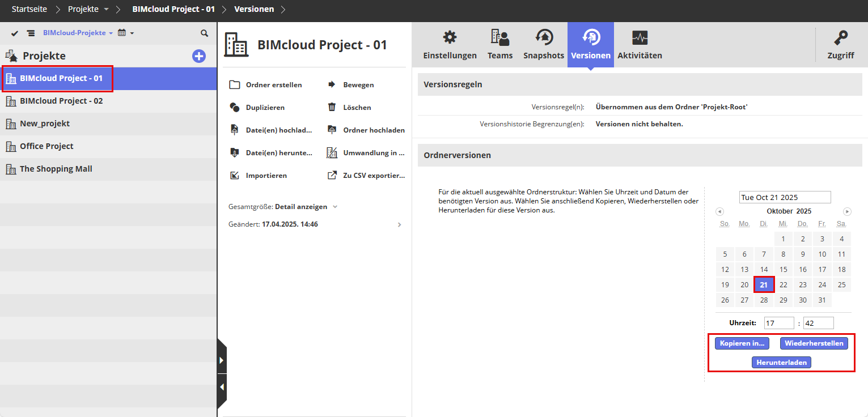Open the Geändert details chevron

[399, 225]
